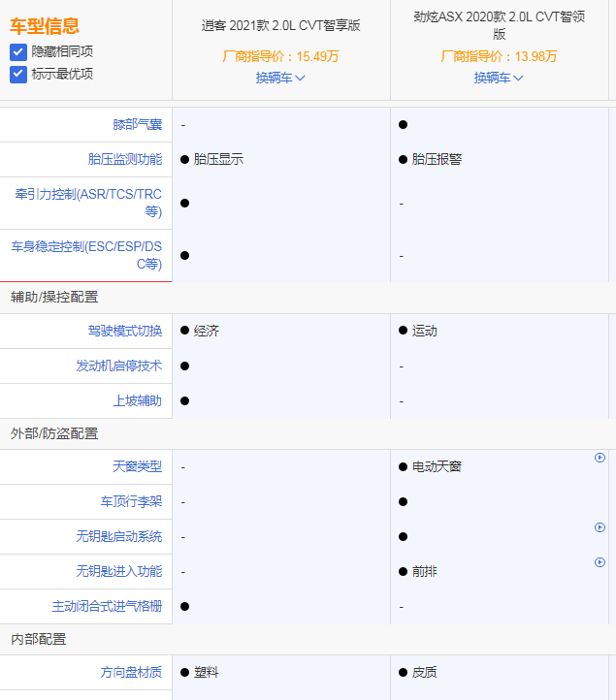
Task: Open the 膝部气囊 parameter link
Action: coord(137,125)
